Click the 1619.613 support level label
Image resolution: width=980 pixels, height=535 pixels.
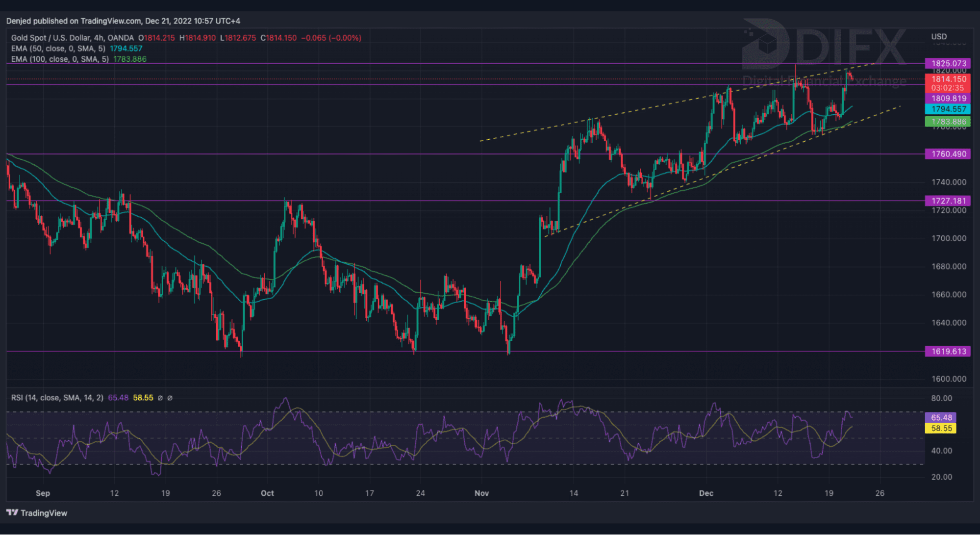point(948,351)
